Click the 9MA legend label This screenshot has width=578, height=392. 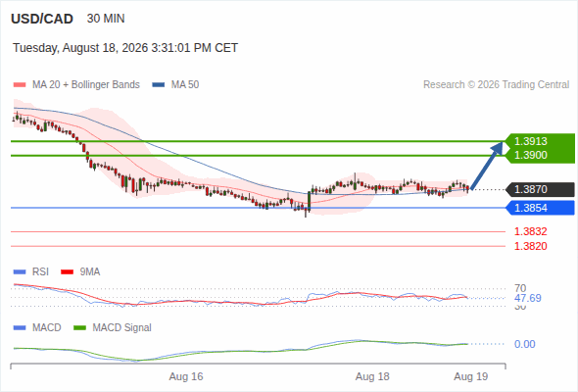(x=90, y=271)
